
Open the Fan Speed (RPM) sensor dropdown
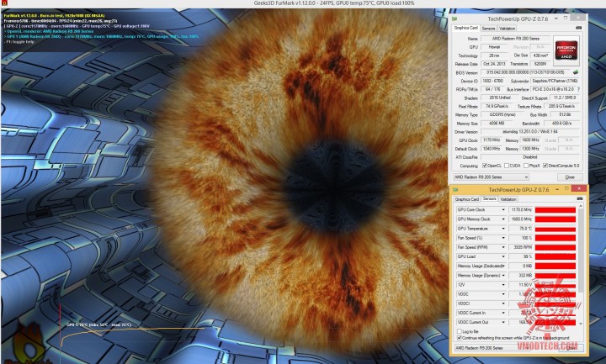click(503, 247)
